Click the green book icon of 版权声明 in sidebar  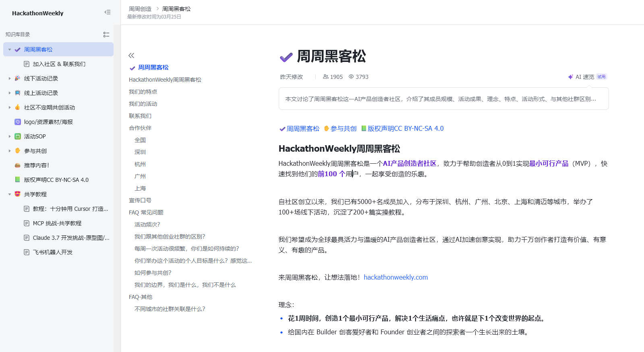click(18, 180)
